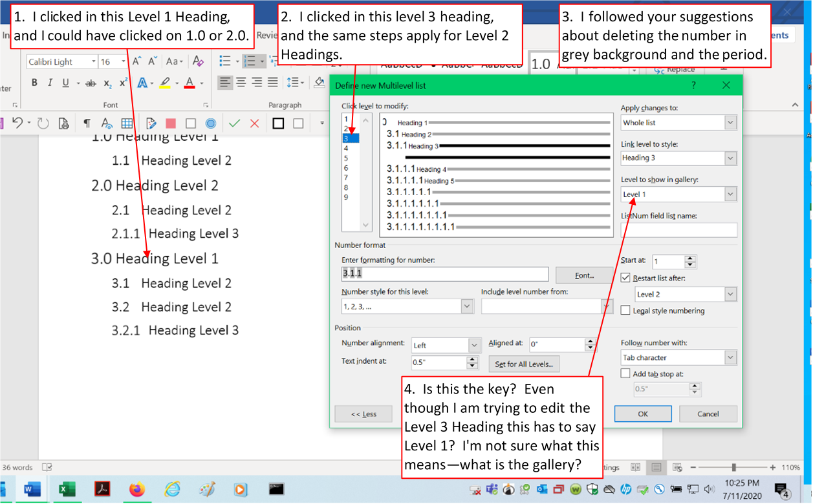Open line spacing dropdown
This screenshot has width=813, height=504.
tap(296, 83)
